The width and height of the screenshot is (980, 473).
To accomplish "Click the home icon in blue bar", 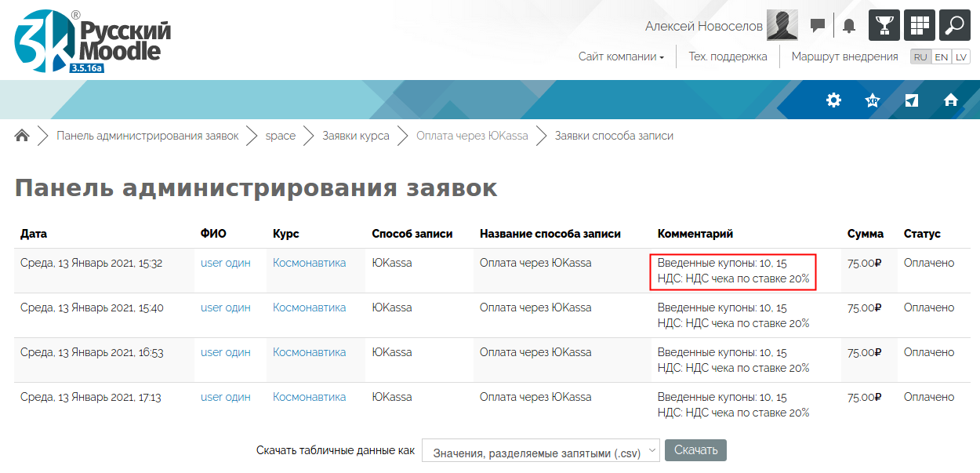I will 951,100.
